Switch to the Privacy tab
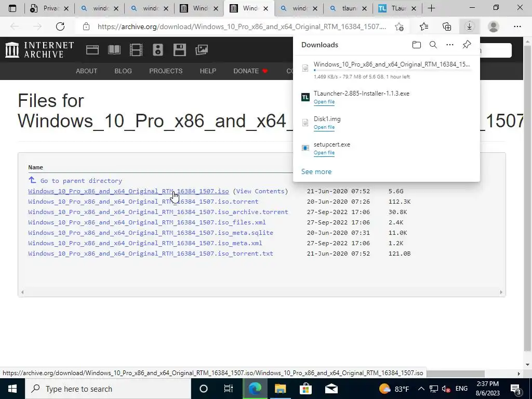This screenshot has height=399, width=532. [49, 8]
